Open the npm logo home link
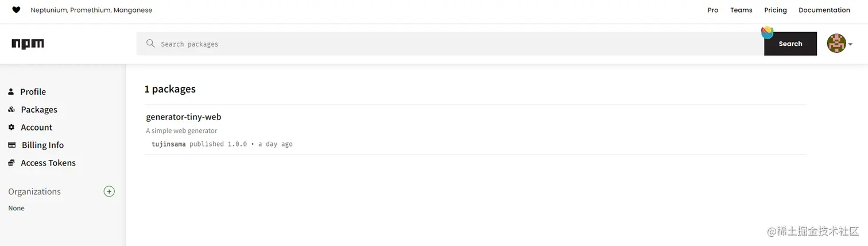This screenshot has height=246, width=868. 28,44
